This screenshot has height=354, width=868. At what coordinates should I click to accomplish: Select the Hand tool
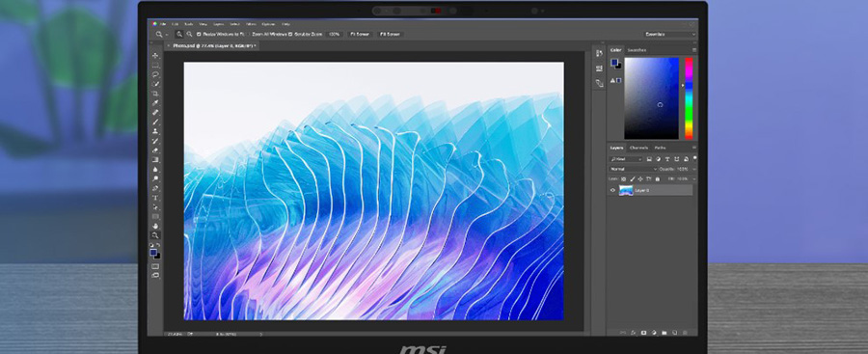click(155, 226)
